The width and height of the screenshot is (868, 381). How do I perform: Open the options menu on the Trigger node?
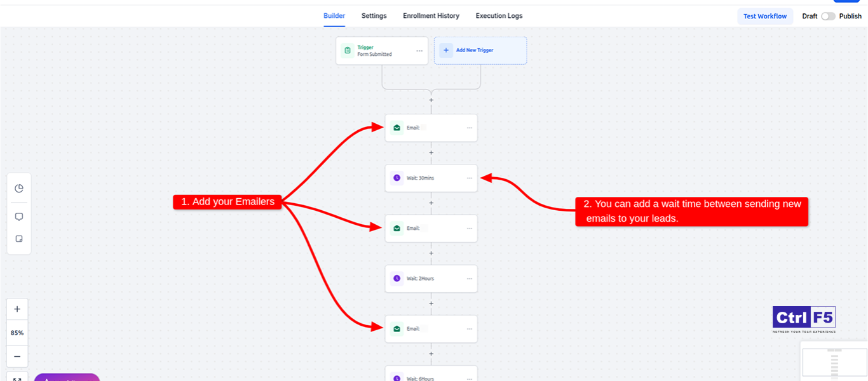coord(419,51)
